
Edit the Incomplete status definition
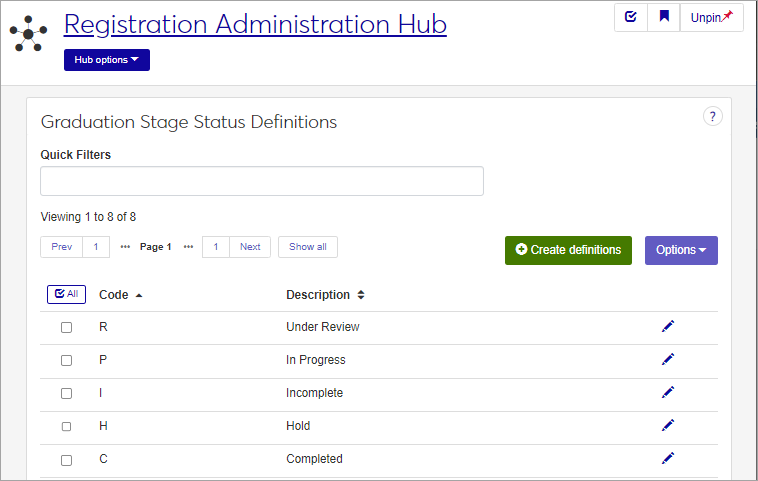668,393
